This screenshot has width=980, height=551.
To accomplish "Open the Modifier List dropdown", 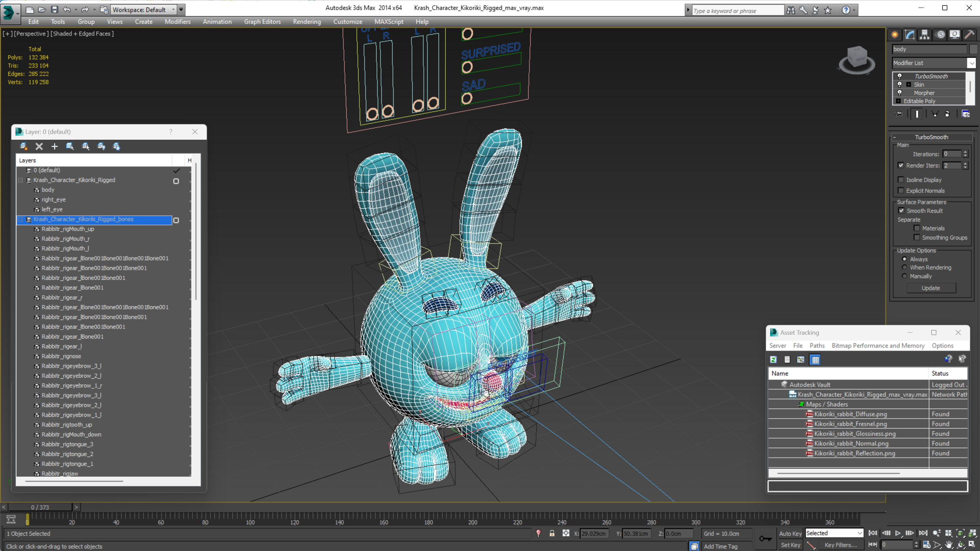I will coord(972,63).
